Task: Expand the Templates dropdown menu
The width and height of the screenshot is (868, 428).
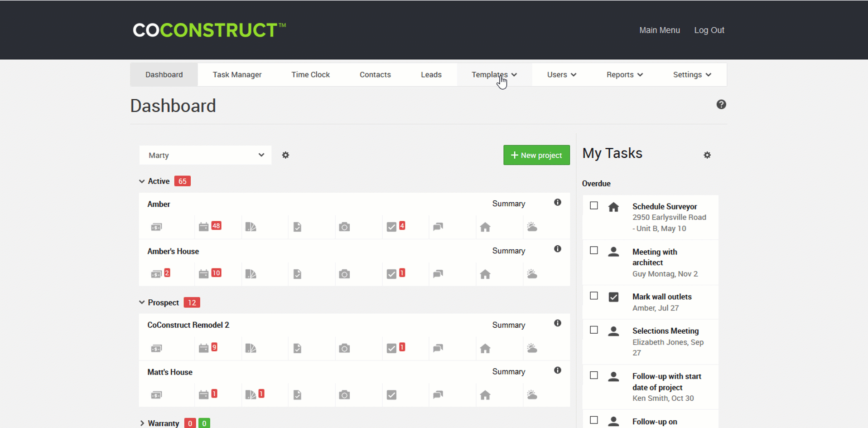Action: click(x=494, y=75)
